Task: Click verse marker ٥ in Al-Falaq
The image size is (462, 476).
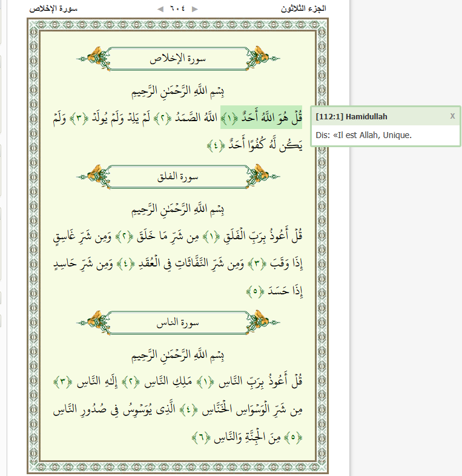Action: [x=255, y=292]
